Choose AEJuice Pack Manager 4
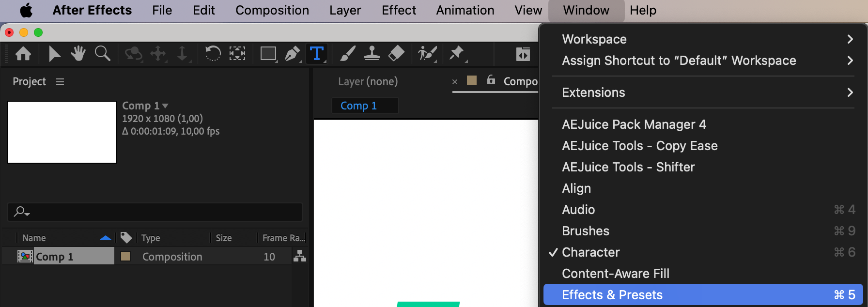The image size is (868, 307). click(x=703, y=124)
